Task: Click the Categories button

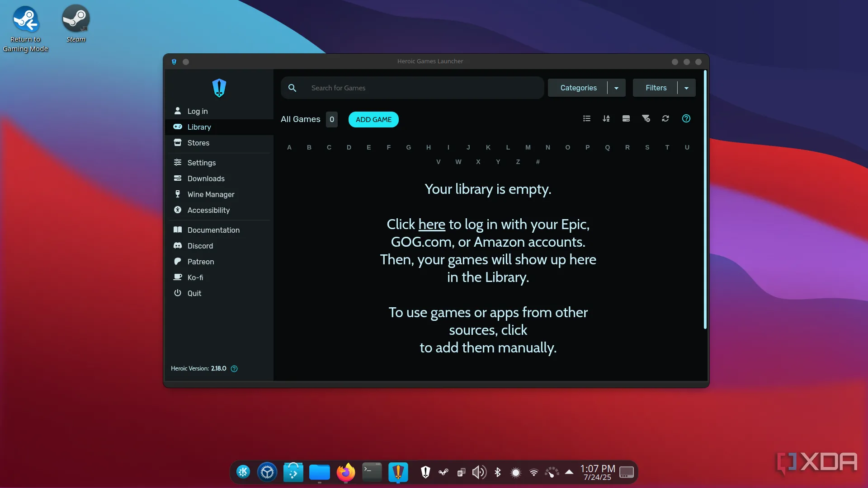Action: point(578,88)
